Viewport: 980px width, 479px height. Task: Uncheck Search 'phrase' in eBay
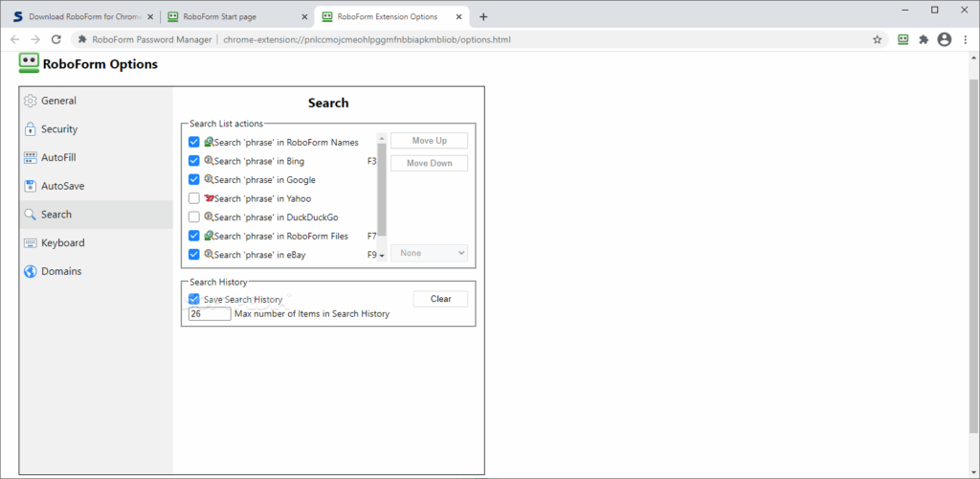(x=193, y=255)
